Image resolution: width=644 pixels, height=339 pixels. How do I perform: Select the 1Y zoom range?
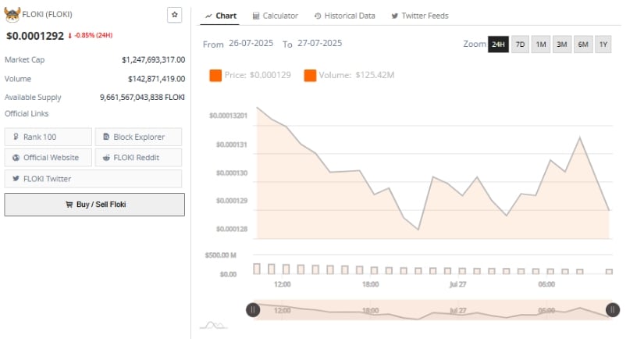point(603,45)
